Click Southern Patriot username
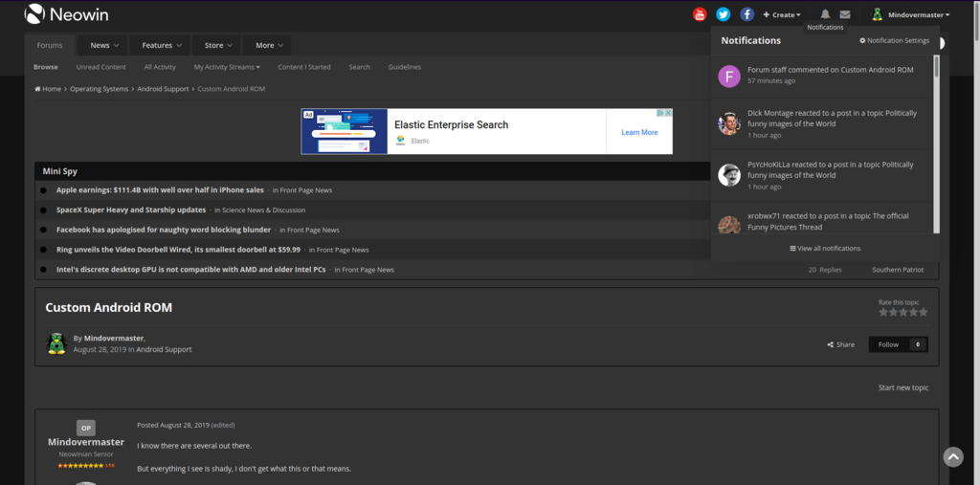The height and width of the screenshot is (485, 980). [898, 270]
